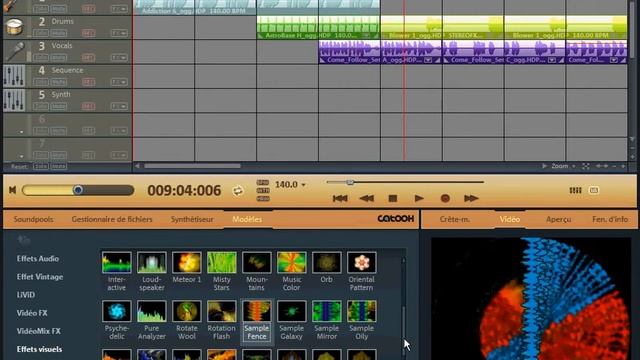640x360 pixels.
Task: Open the Zoom dropdown menu
Action: [563, 166]
